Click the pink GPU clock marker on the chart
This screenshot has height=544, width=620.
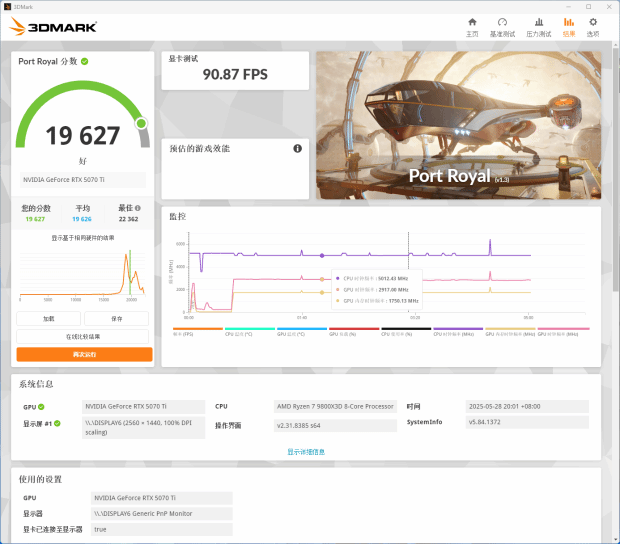[x=322, y=280]
